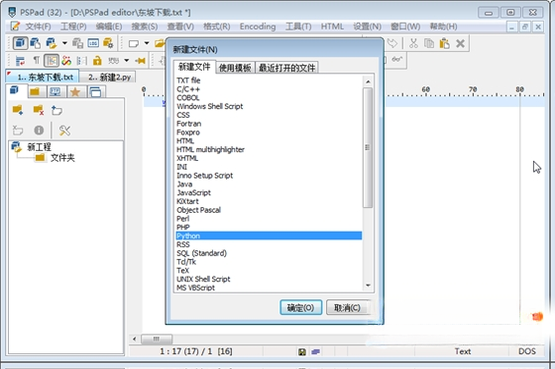Select Python in the file type list
The height and width of the screenshot is (369, 555).
coord(269,236)
